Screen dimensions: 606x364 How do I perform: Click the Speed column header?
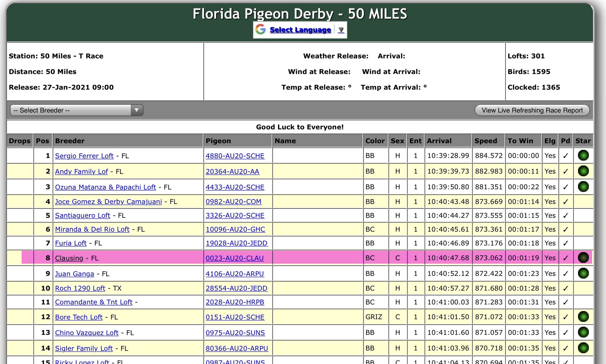[486, 141]
